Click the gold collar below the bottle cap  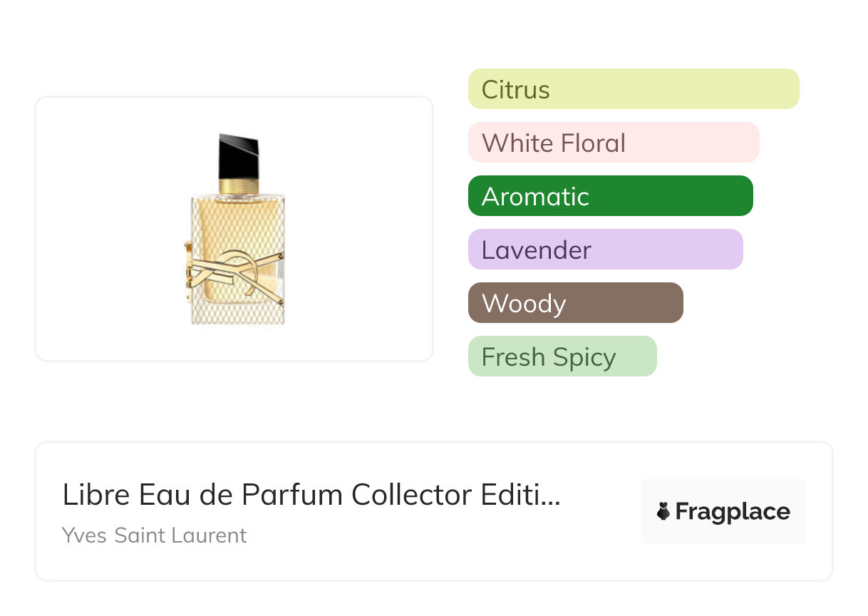click(239, 187)
